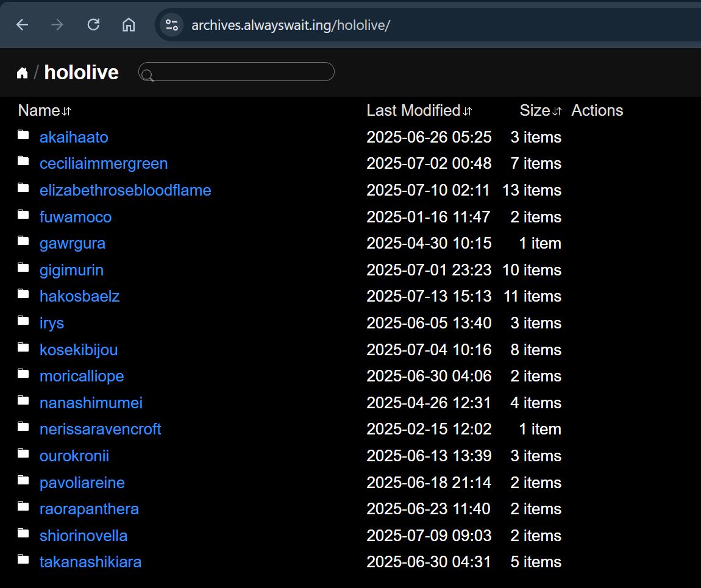This screenshot has height=588, width=701.
Task: Click date 2025-01-16 11:47 of fuwamoco
Action: tap(429, 217)
